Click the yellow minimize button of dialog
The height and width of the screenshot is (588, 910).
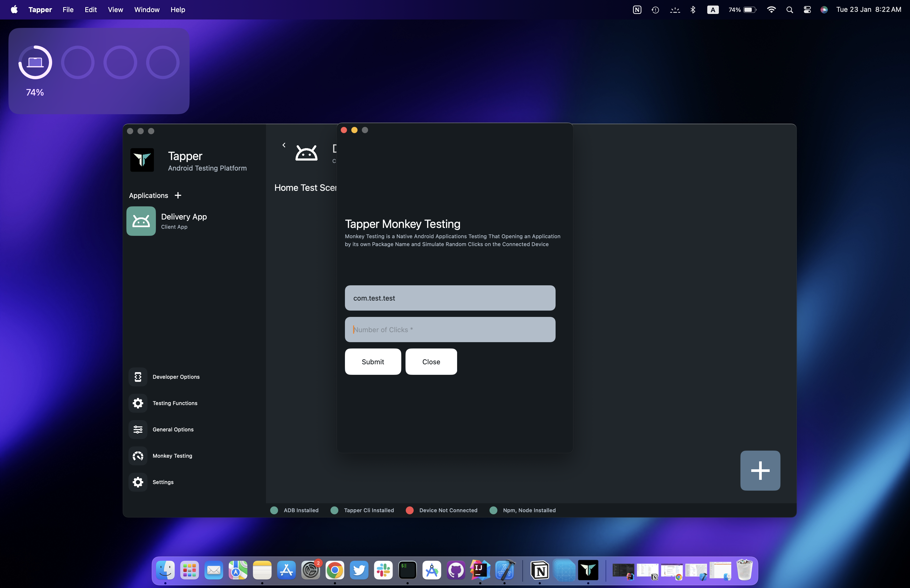coord(354,130)
